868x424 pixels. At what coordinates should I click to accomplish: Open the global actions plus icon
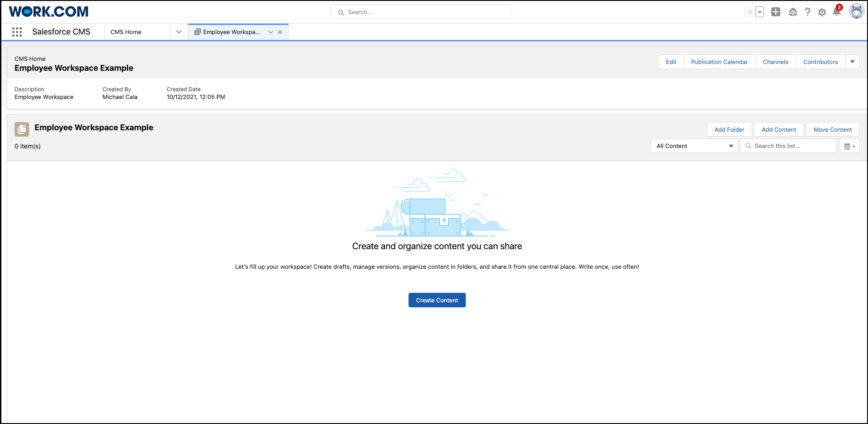pos(776,12)
